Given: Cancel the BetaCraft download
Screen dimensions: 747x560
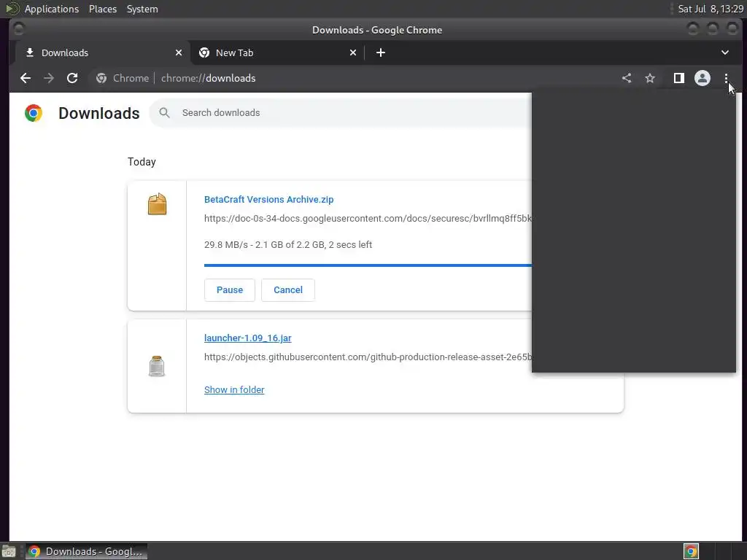Looking at the screenshot, I should point(287,290).
